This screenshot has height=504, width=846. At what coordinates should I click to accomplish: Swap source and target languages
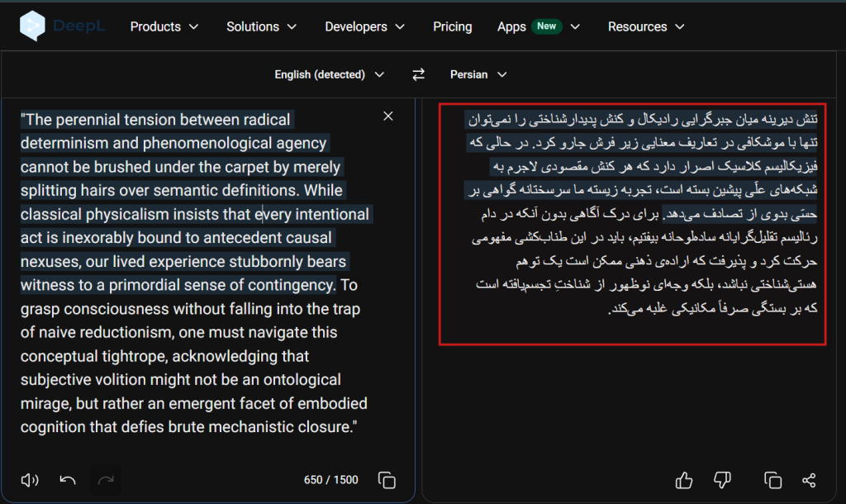tap(418, 74)
